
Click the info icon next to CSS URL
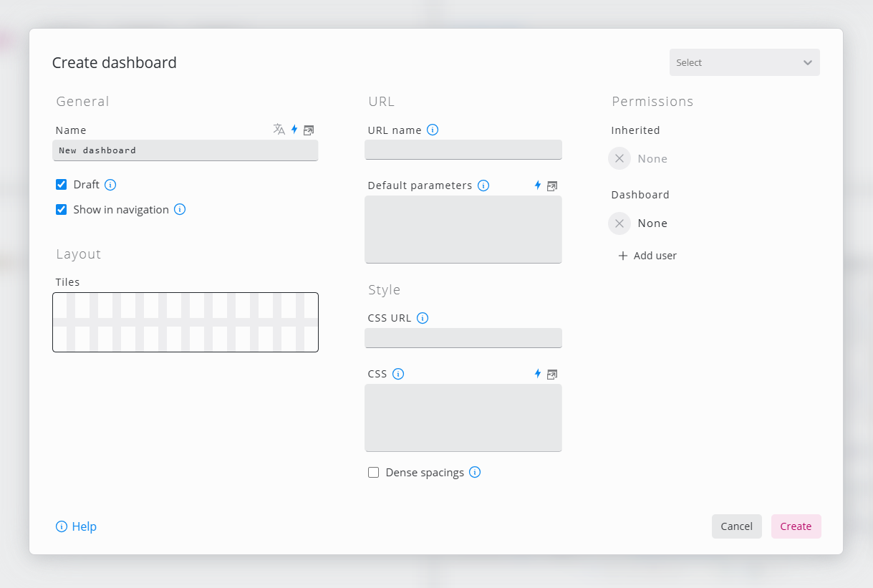[x=423, y=318]
